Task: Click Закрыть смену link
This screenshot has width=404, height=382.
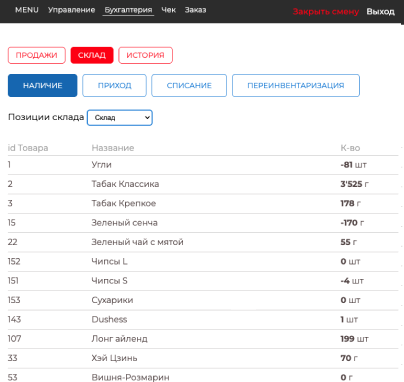Action: coord(325,12)
